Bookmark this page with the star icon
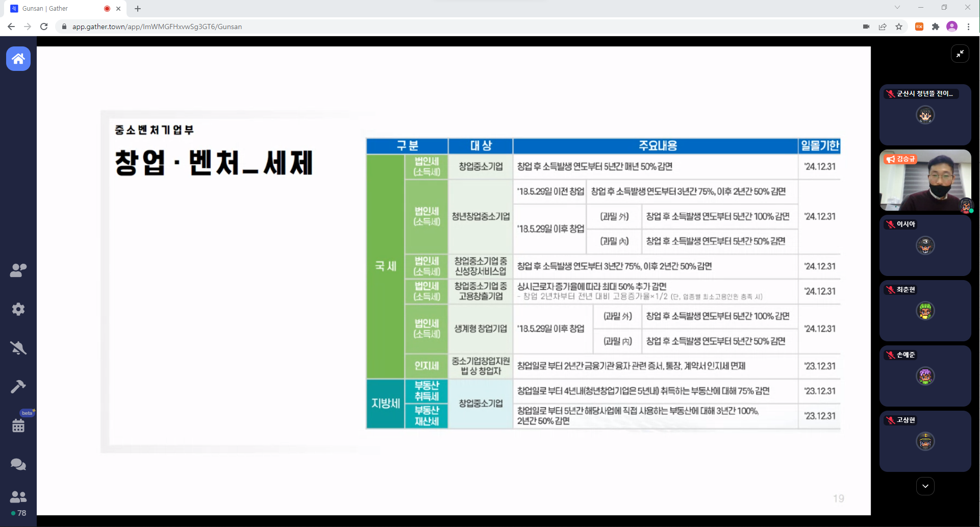 click(x=899, y=27)
